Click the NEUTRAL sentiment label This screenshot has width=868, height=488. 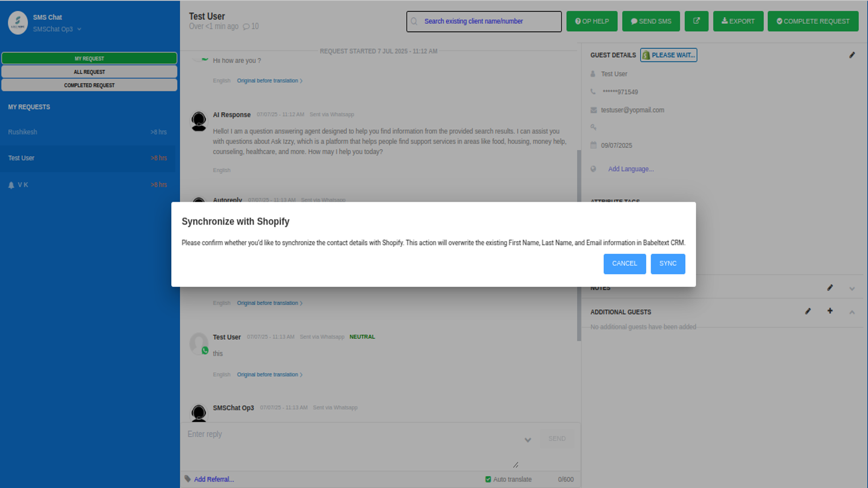point(362,337)
